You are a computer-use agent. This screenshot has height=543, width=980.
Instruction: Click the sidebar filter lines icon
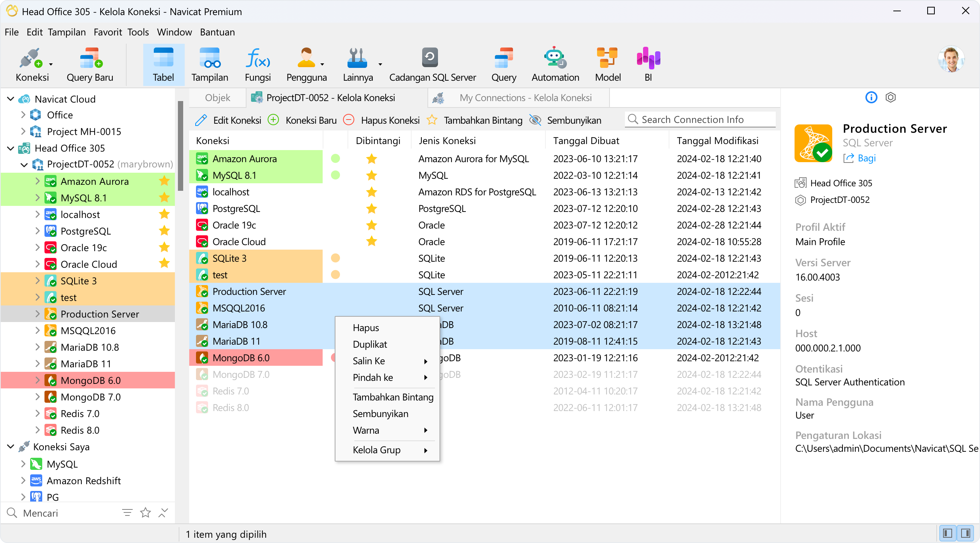tap(127, 512)
